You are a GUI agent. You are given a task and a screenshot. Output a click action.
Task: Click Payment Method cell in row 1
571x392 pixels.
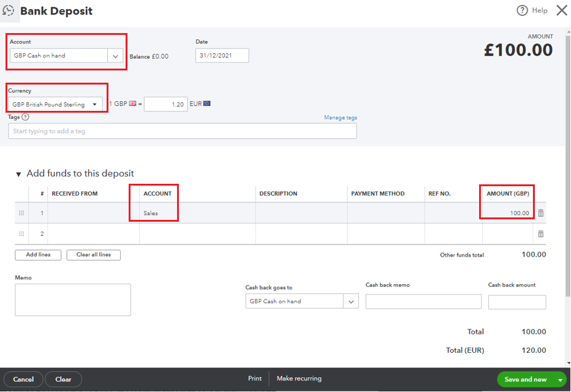coord(386,213)
